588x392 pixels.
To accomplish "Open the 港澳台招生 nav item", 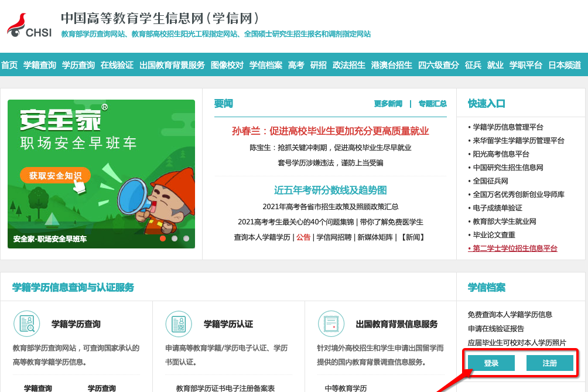I will [391, 65].
